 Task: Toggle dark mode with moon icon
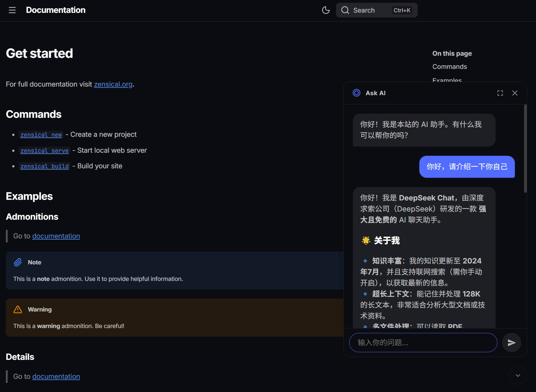tap(326, 10)
